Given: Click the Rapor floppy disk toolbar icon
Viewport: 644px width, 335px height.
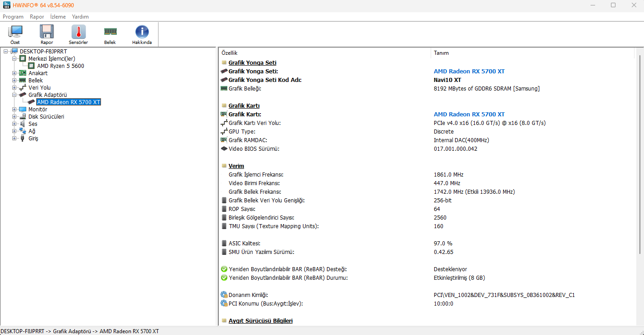Looking at the screenshot, I should [x=47, y=35].
